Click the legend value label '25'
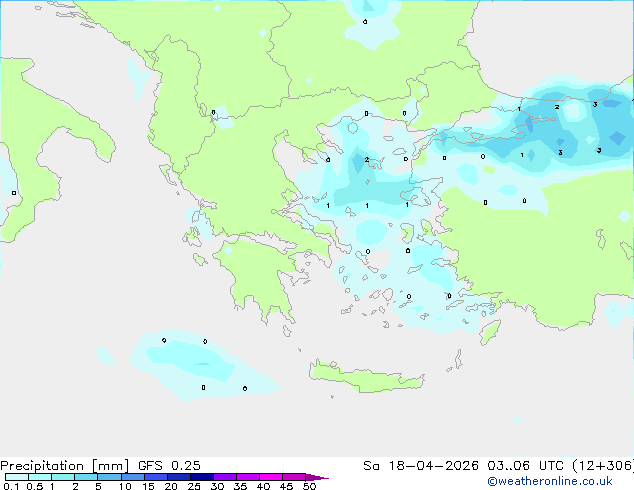634x490 pixels. tap(194, 486)
